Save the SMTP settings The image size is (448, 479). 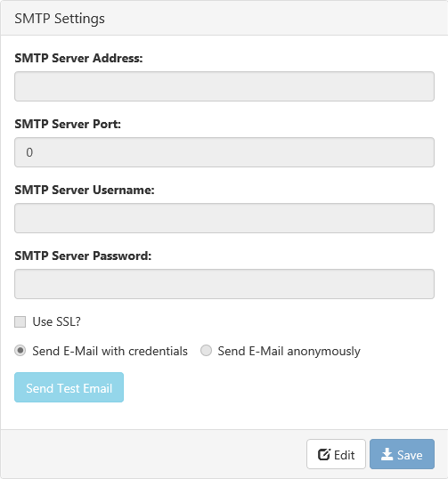pos(402,454)
